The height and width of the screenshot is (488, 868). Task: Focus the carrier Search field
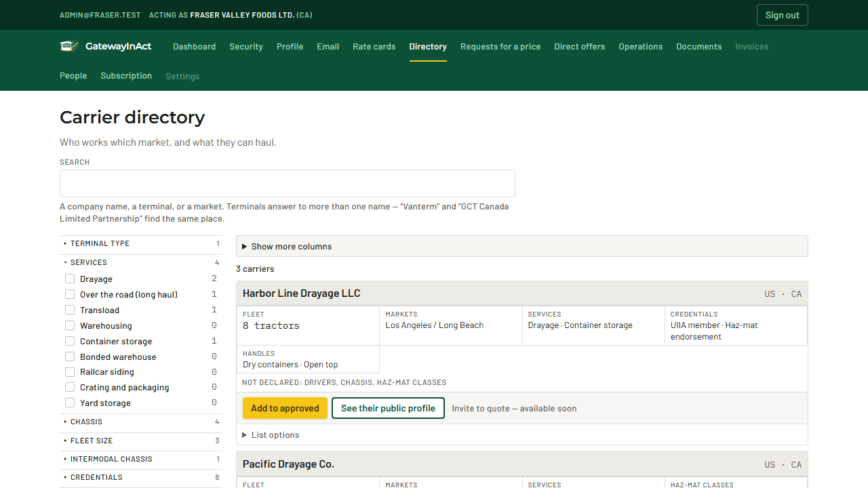click(288, 183)
